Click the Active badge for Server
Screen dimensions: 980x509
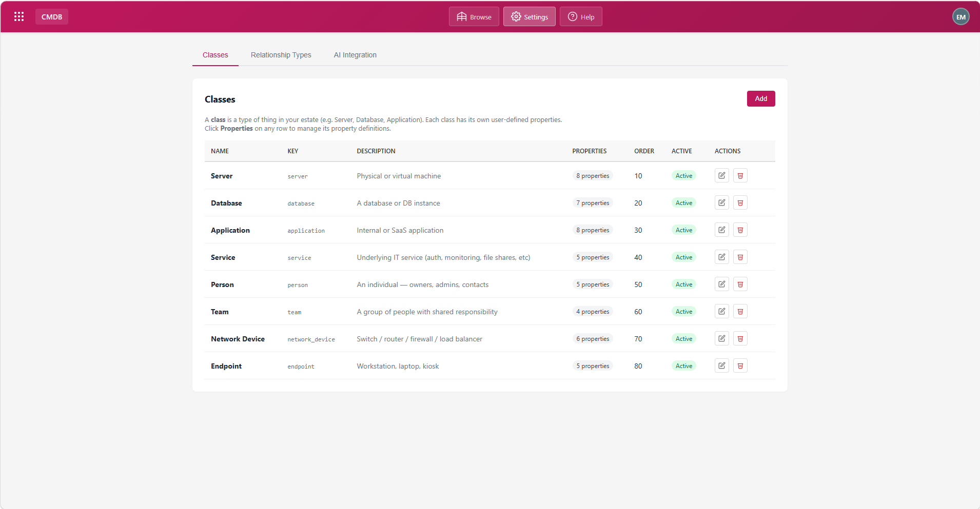(684, 176)
